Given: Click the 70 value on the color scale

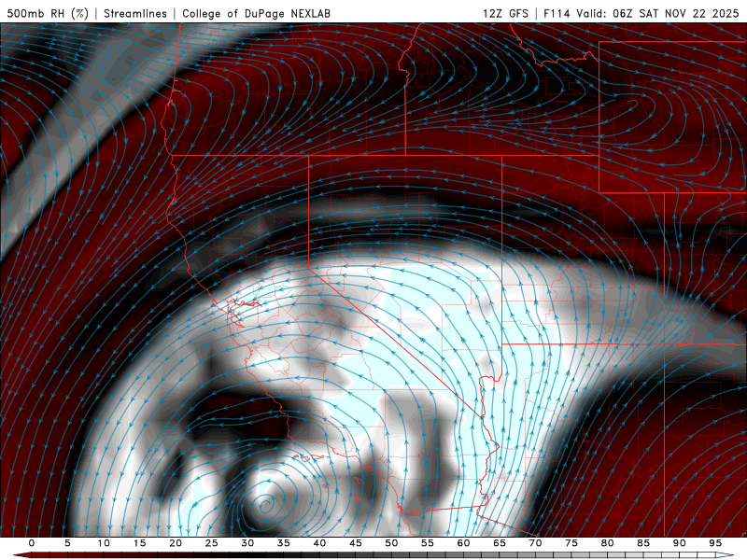Looking at the screenshot, I should click(535, 543).
